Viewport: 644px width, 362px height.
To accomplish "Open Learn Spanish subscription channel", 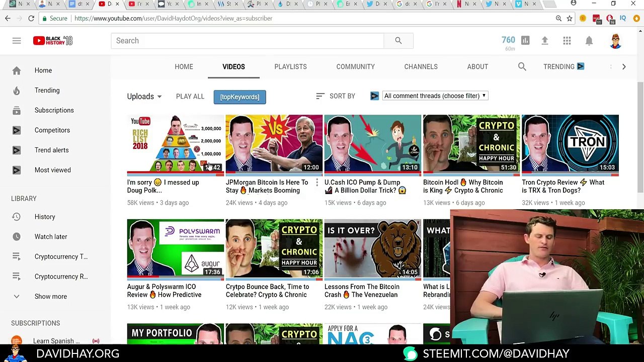I will [x=55, y=341].
